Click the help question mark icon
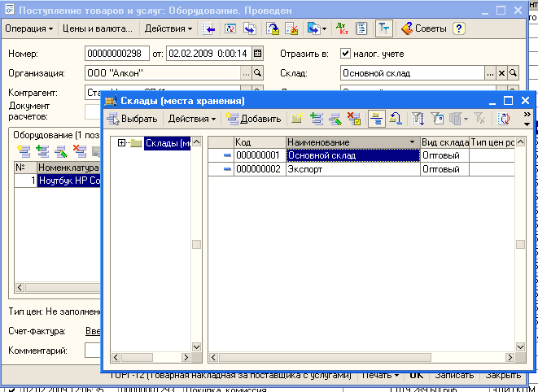538x392 pixels. 459,28
